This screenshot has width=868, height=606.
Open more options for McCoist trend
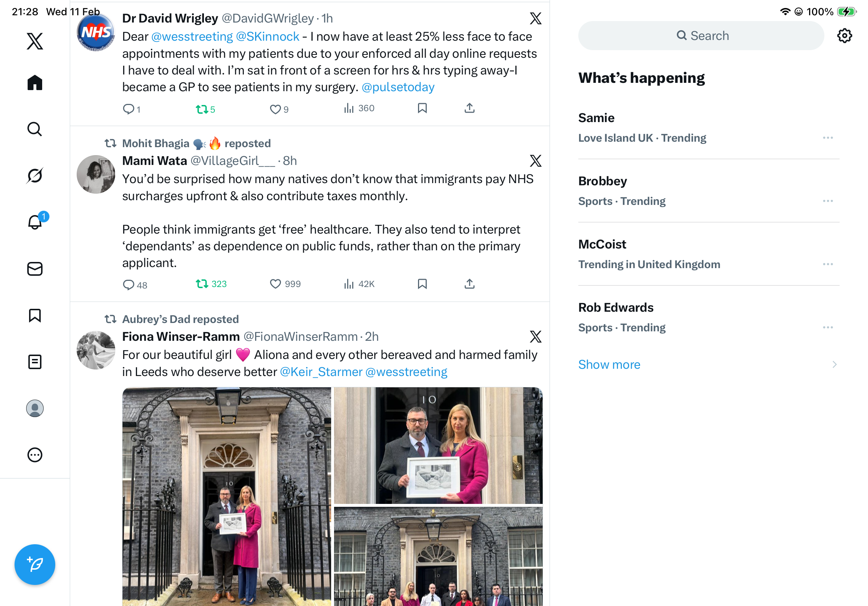coord(828,264)
